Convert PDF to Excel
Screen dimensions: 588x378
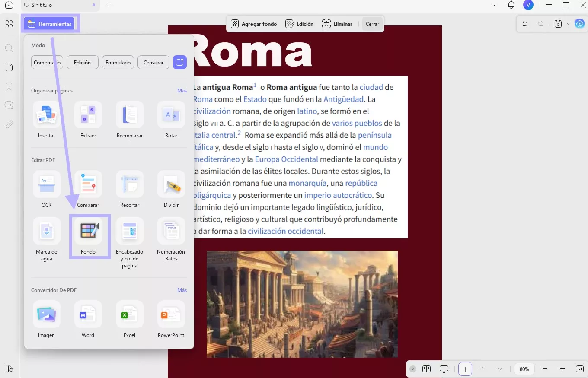pos(130,319)
